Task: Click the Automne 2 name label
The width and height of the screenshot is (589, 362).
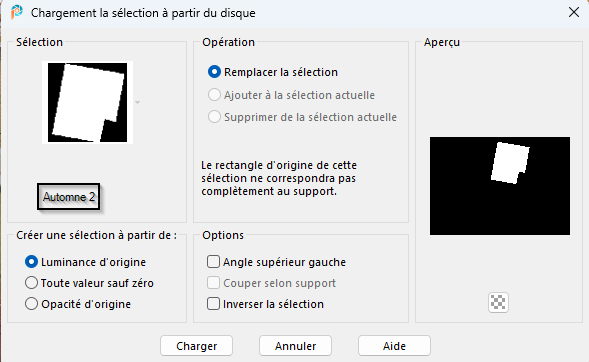Action: (x=69, y=197)
